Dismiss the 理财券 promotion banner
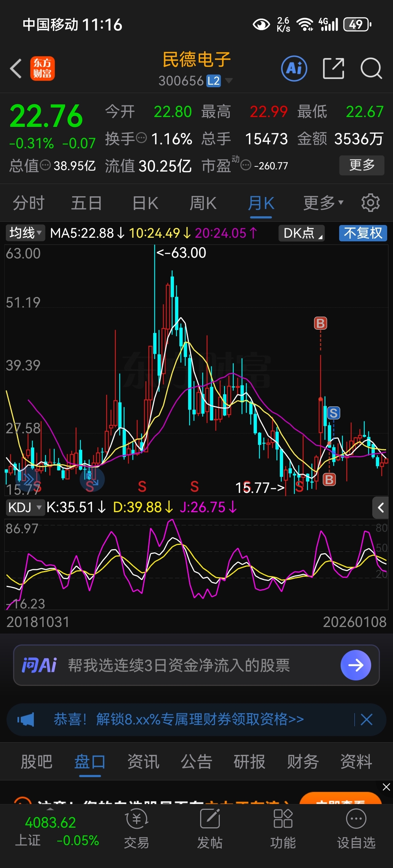 [x=366, y=719]
